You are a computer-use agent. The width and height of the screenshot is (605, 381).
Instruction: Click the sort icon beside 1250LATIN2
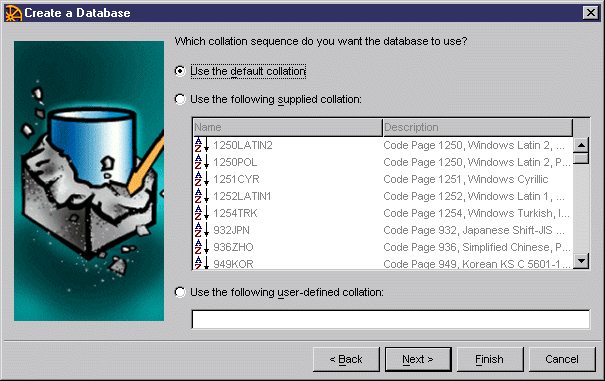point(201,145)
